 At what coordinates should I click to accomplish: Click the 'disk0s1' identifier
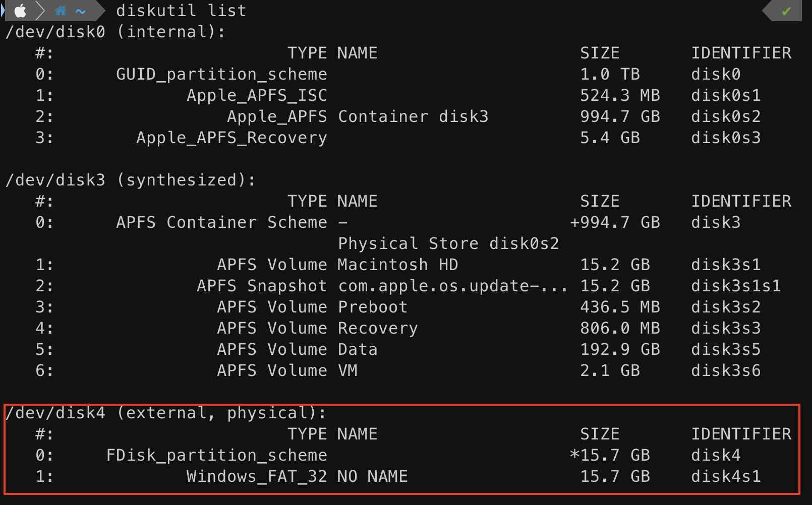pyautogui.click(x=726, y=95)
